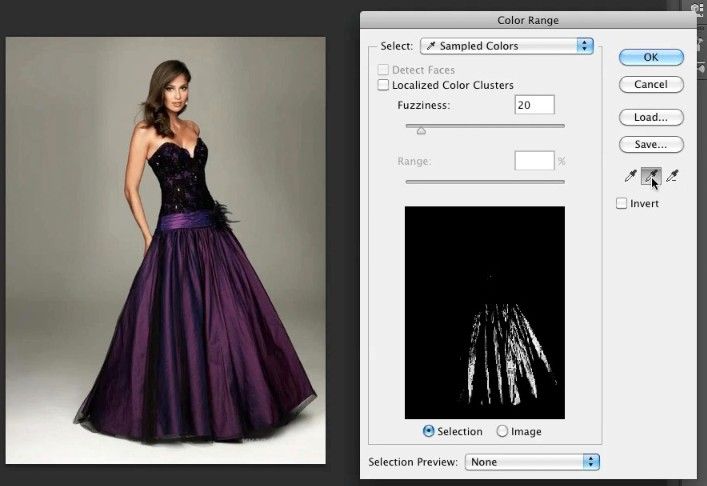Select the Add to Sample eyedropper

tap(651, 177)
